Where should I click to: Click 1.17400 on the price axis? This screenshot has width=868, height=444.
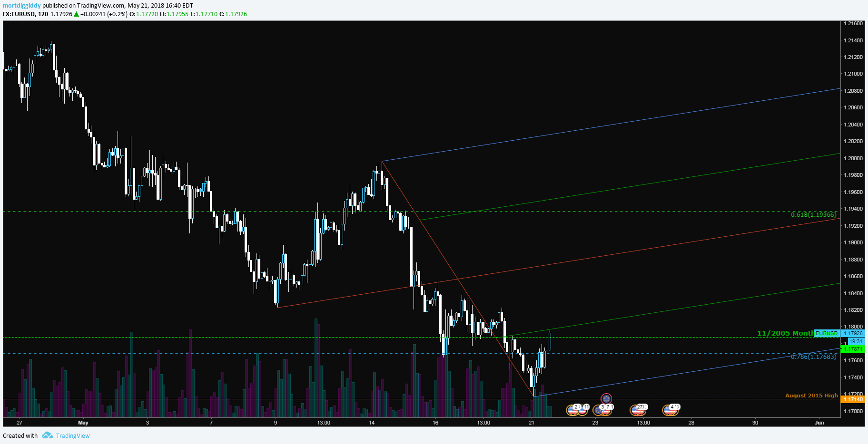[853, 377]
